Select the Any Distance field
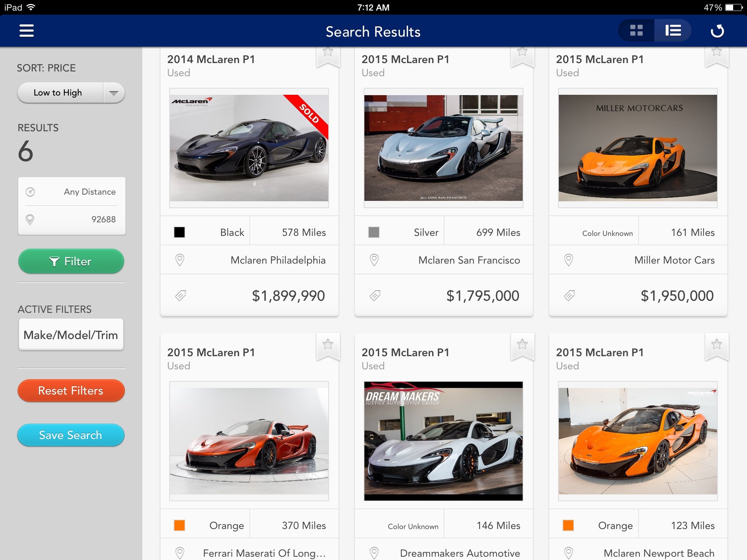The width and height of the screenshot is (747, 560). [72, 192]
